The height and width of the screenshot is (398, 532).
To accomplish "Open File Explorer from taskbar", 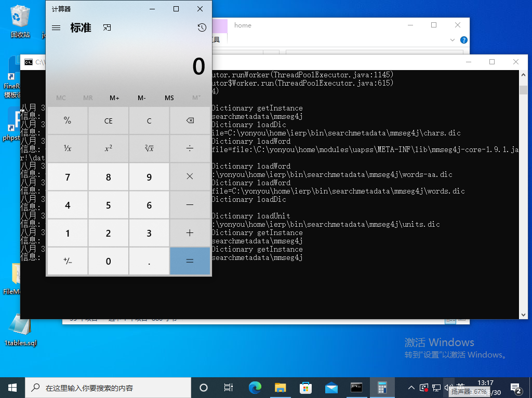I will coord(280,388).
